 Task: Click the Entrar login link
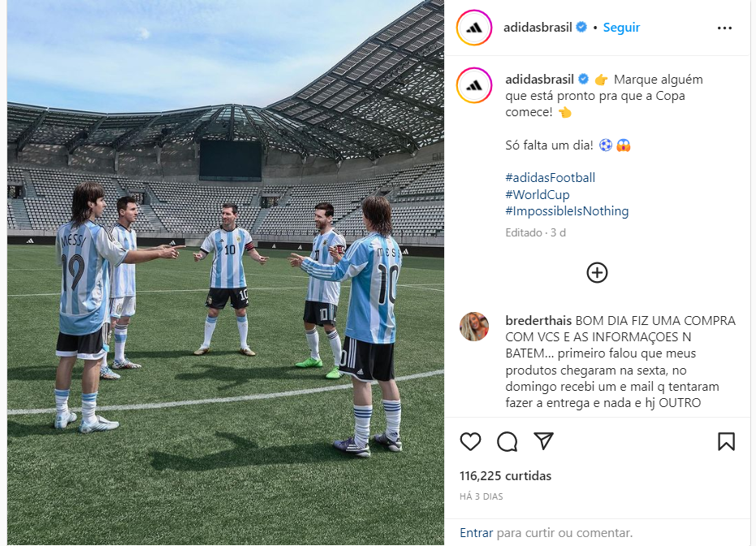(476, 532)
